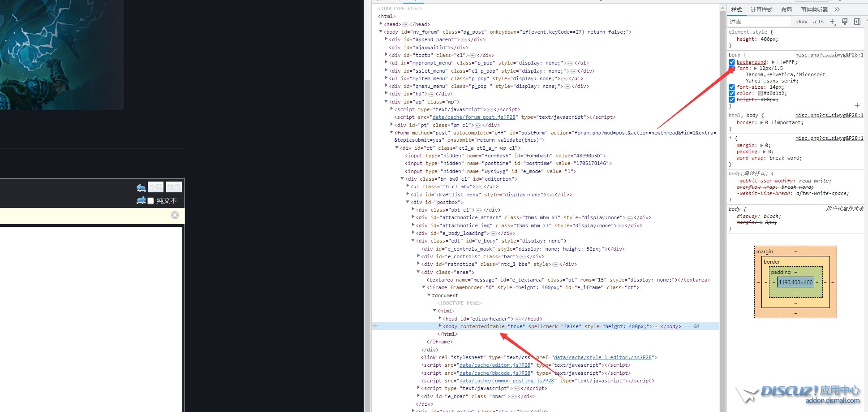Open the misc.php source link for the html, body rule

(x=829, y=115)
